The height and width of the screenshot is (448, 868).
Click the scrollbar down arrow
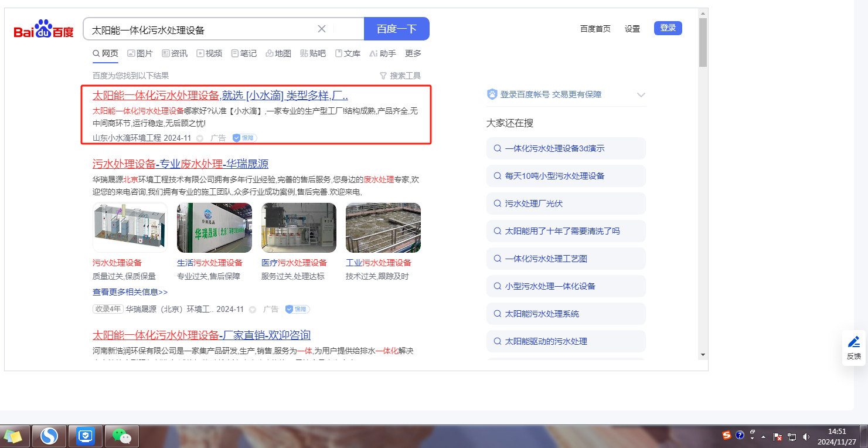(x=703, y=354)
